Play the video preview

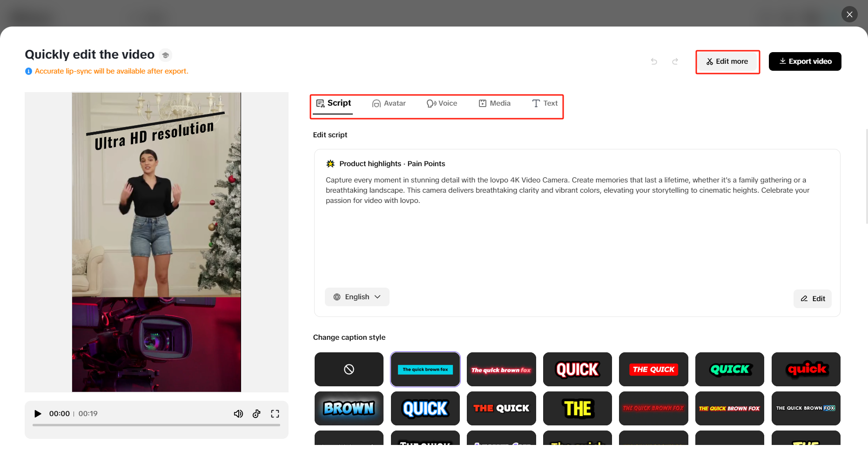point(37,413)
